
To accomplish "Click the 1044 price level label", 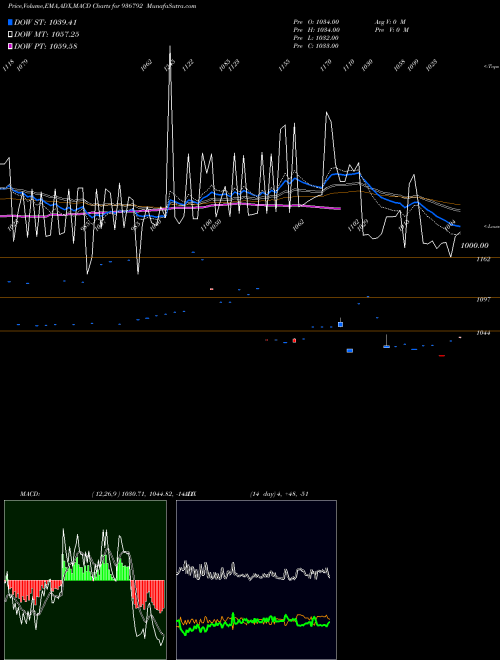I will point(483,333).
